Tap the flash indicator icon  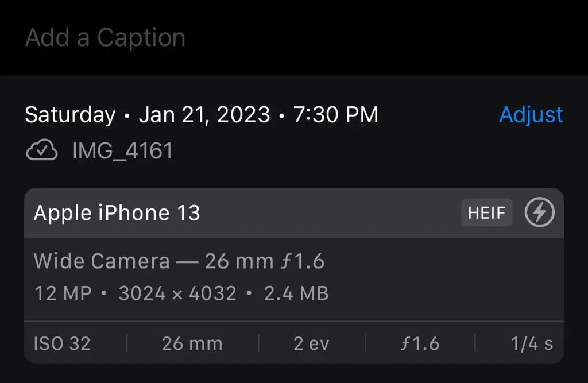point(540,213)
